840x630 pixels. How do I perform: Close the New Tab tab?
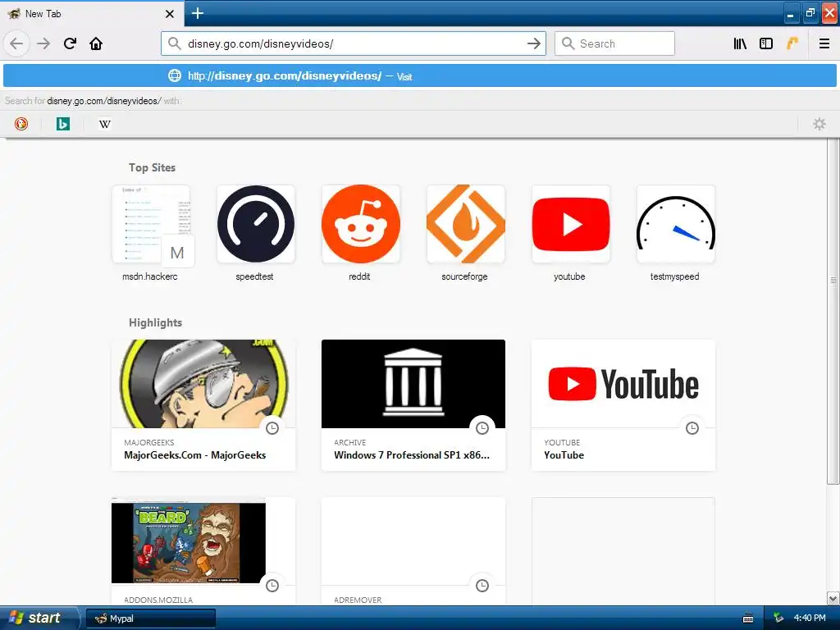[170, 14]
